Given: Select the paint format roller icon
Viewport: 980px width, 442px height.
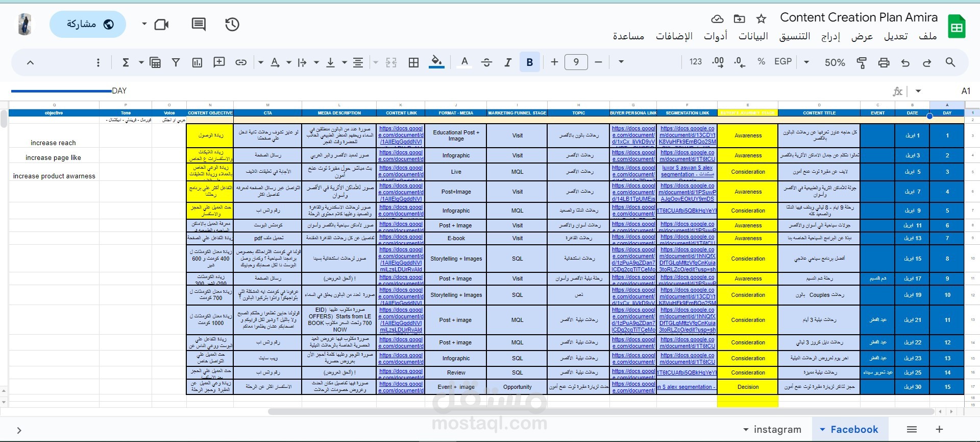Looking at the screenshot, I should pos(862,62).
